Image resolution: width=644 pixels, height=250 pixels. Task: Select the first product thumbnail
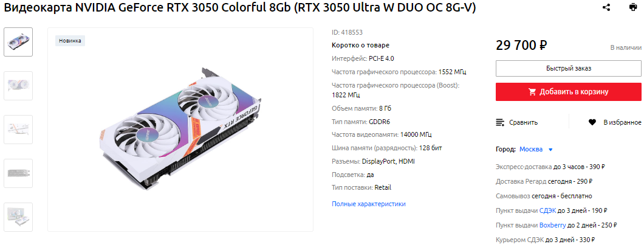point(18,42)
